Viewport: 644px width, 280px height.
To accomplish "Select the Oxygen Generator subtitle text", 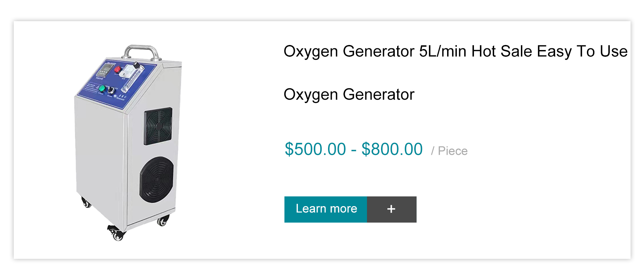I will [349, 95].
